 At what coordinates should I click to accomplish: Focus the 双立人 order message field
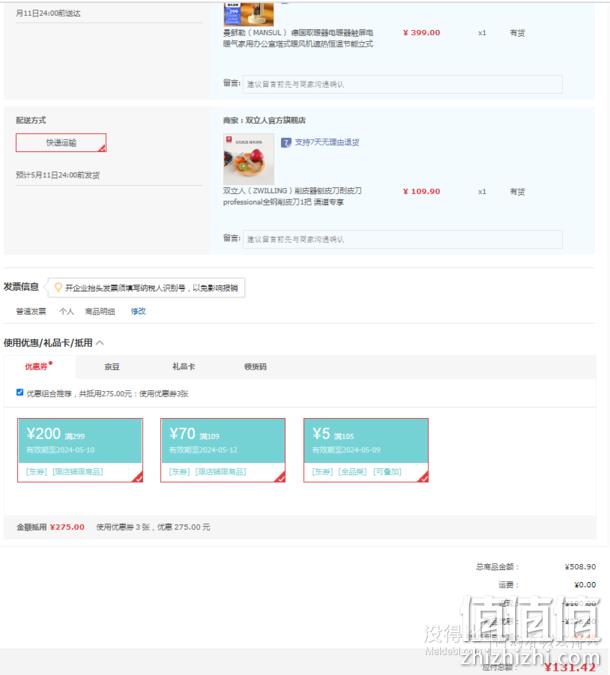[x=403, y=239]
